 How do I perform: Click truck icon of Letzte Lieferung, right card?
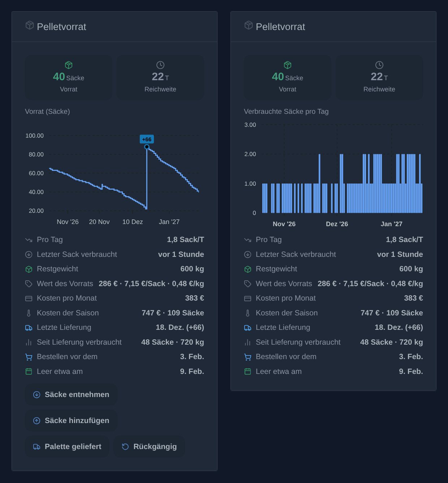pos(248,328)
